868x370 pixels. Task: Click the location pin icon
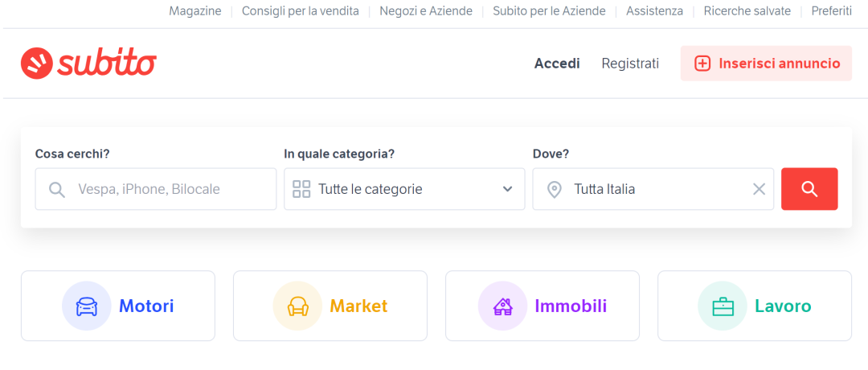554,190
